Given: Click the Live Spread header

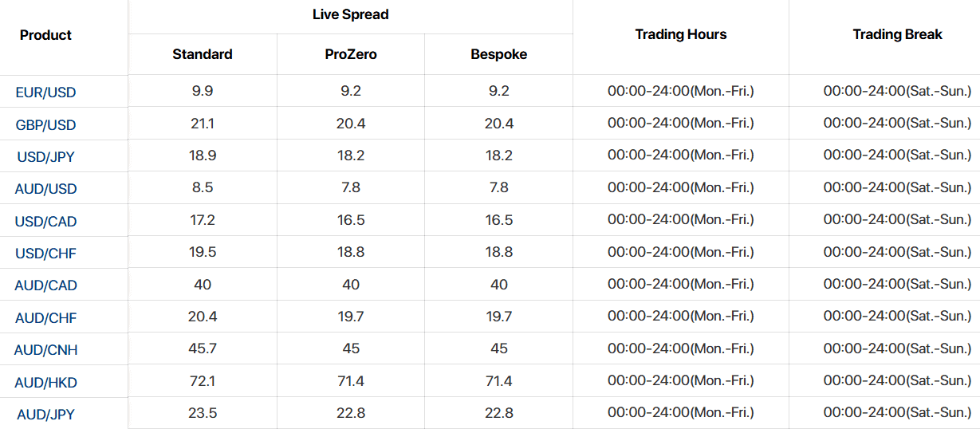Looking at the screenshot, I should click(351, 14).
